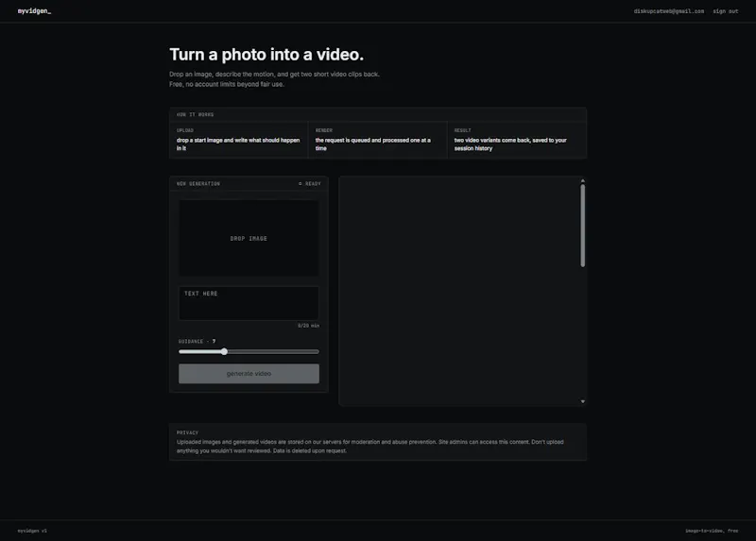
Task: Focus the TEXT HERE prompt field
Action: pos(249,303)
